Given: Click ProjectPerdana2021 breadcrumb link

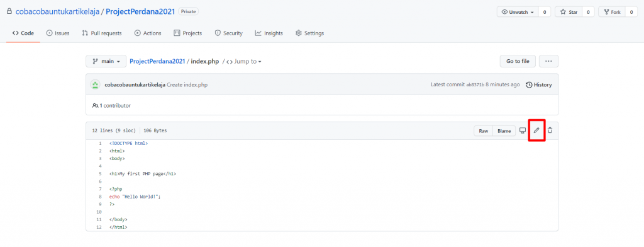Looking at the screenshot, I should [157, 61].
